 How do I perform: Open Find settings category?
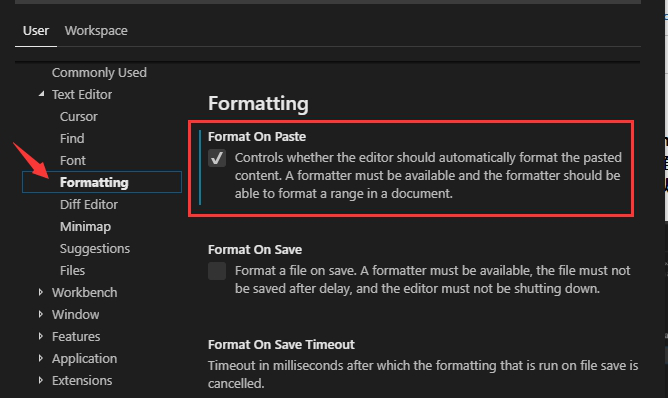(x=72, y=139)
